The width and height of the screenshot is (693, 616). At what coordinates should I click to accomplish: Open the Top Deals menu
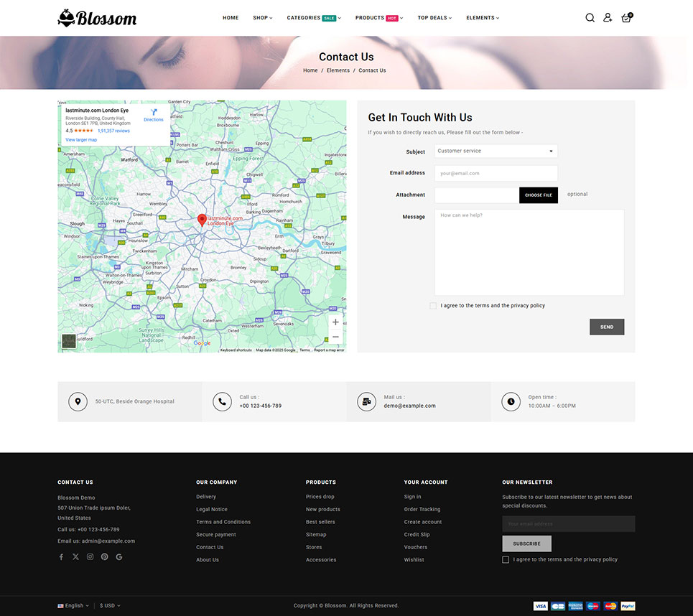click(x=434, y=18)
